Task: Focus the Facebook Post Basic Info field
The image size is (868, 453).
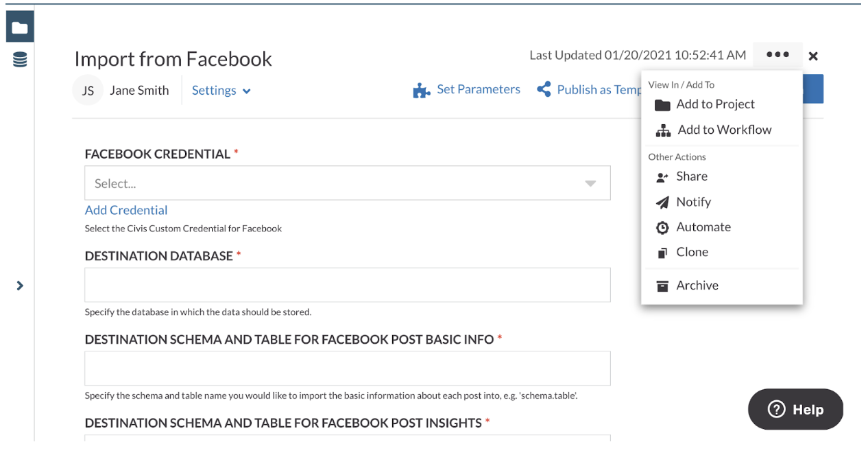Action: pos(347,369)
